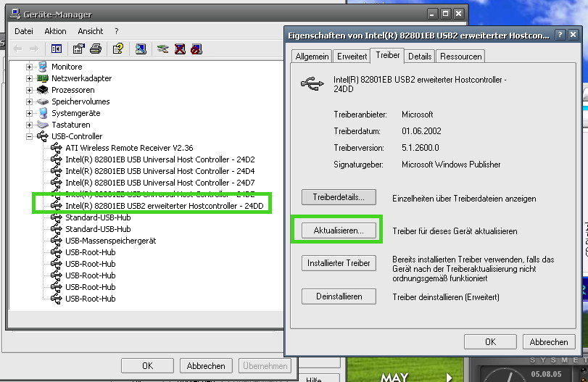Image resolution: width=588 pixels, height=382 pixels.
Task: Expand the Prozessoren node
Action: pyautogui.click(x=29, y=91)
